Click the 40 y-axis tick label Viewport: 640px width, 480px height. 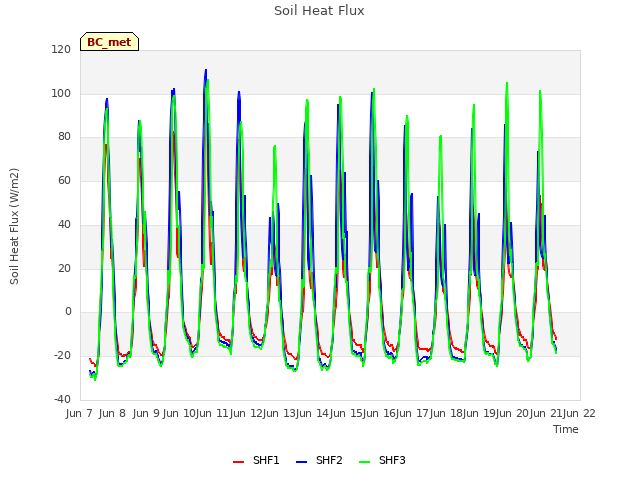click(64, 224)
